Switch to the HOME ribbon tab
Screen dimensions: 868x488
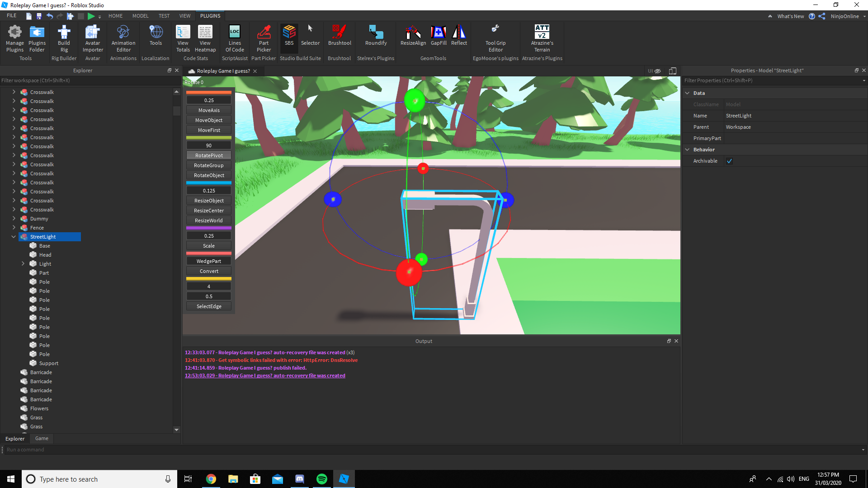115,16
